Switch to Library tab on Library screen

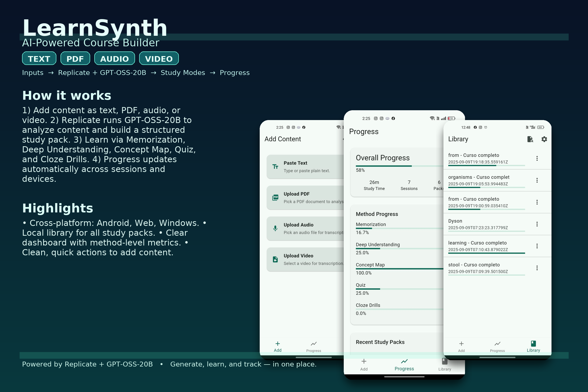(533, 346)
